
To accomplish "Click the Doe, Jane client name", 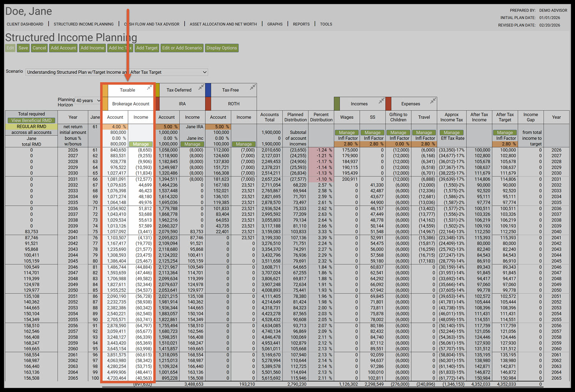I will coord(28,11).
